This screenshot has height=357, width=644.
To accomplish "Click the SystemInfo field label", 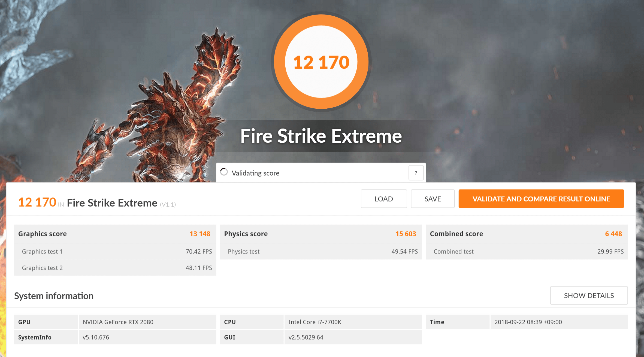I will [x=35, y=337].
